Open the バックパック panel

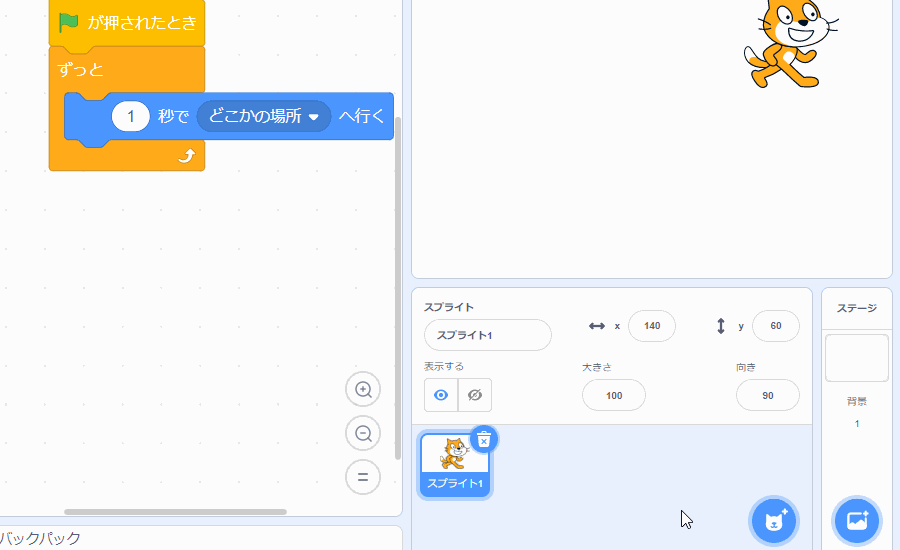point(201,538)
